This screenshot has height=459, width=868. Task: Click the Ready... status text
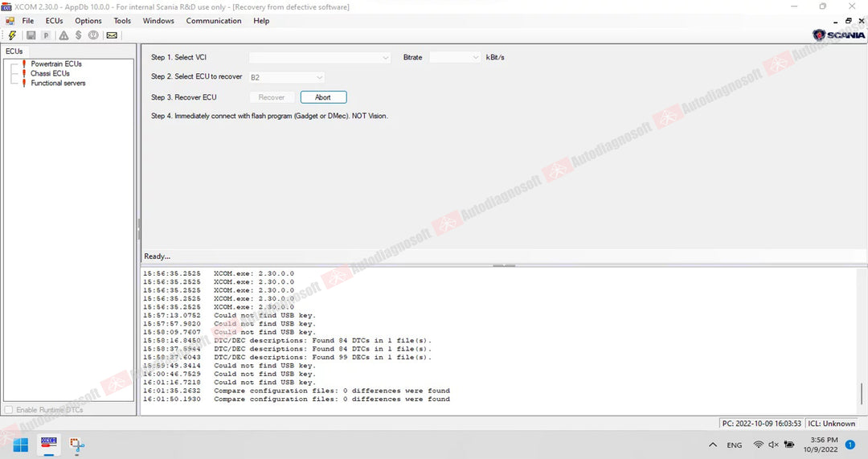click(158, 256)
